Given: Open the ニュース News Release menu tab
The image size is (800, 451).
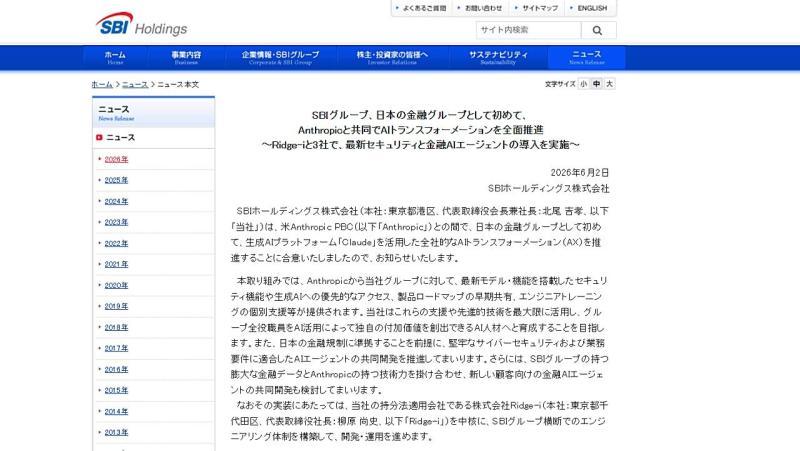Looking at the screenshot, I should [x=586, y=57].
